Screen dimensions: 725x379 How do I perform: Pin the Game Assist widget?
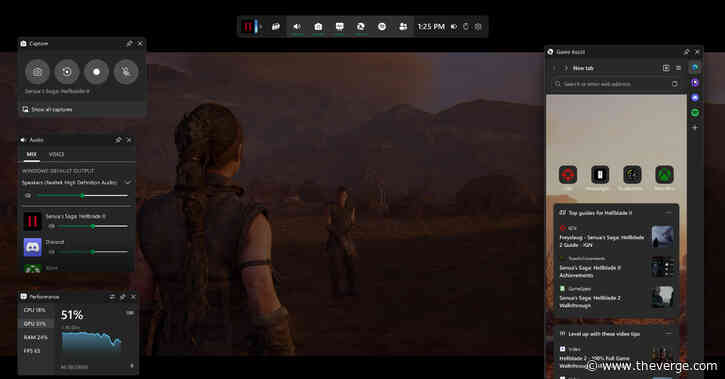coord(687,52)
